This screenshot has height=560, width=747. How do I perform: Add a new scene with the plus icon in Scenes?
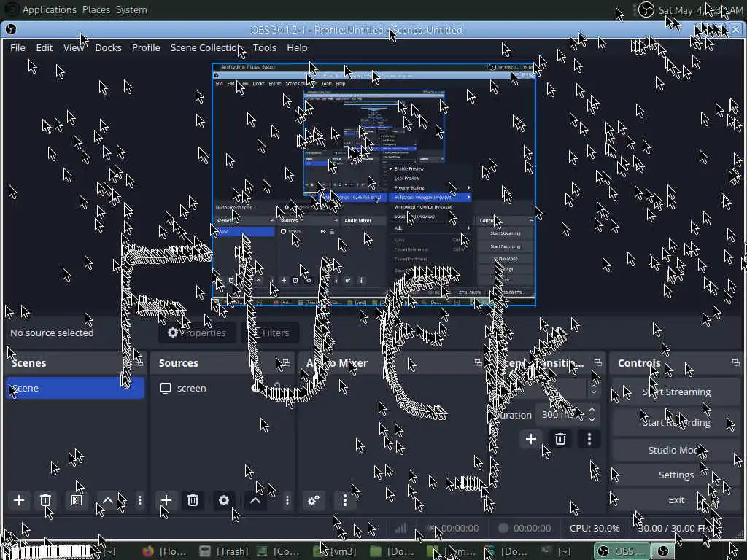(x=19, y=500)
